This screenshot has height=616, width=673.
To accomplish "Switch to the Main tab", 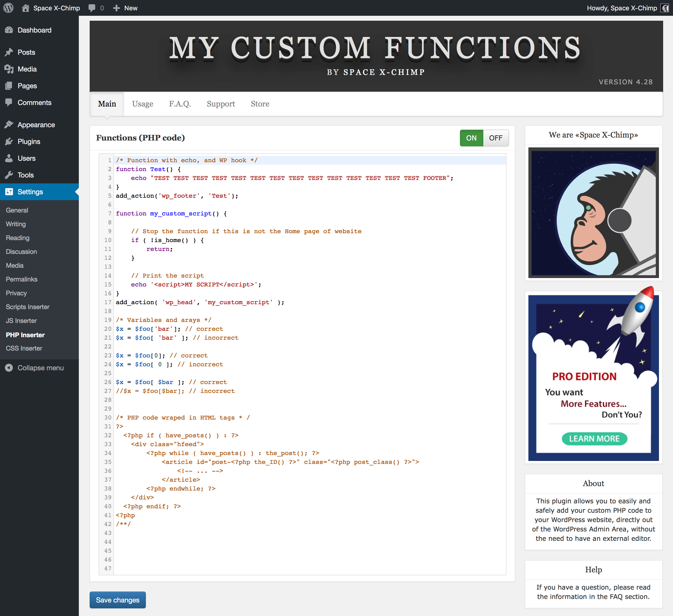I will click(107, 104).
